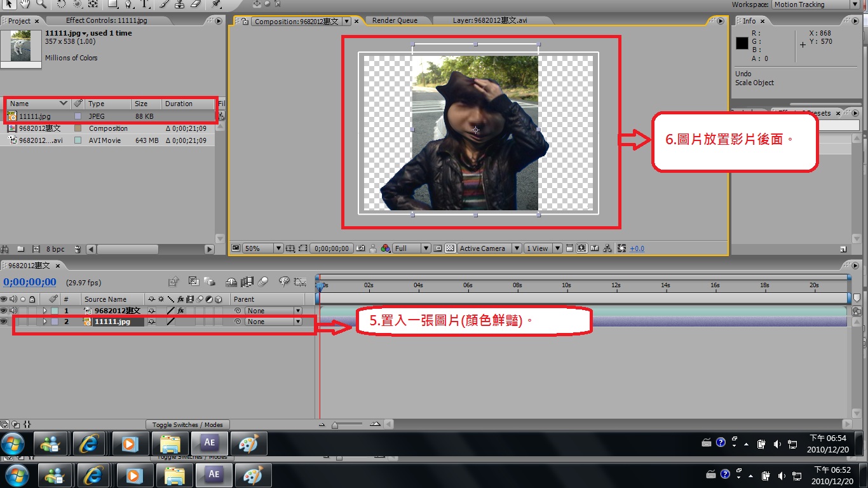Viewport: 868px width, 488px height.
Task: Open Parent dropdown for layer 9682012惠文
Action: point(274,311)
